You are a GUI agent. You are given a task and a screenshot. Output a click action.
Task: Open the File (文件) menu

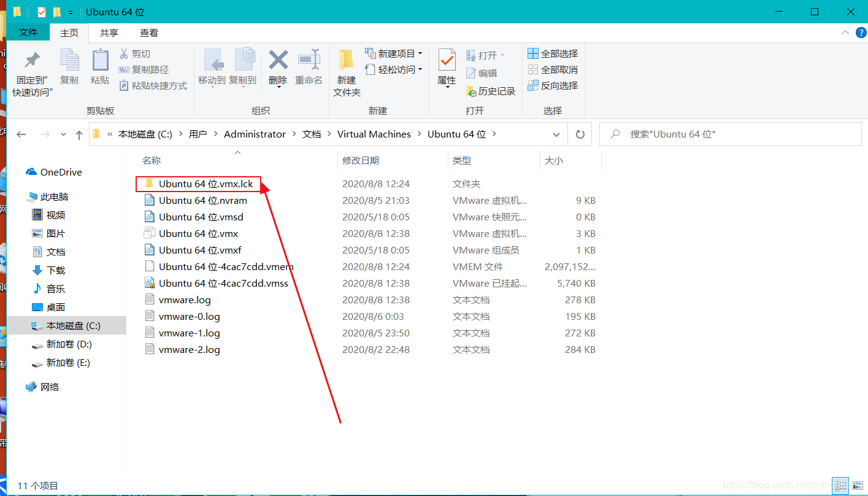28,33
